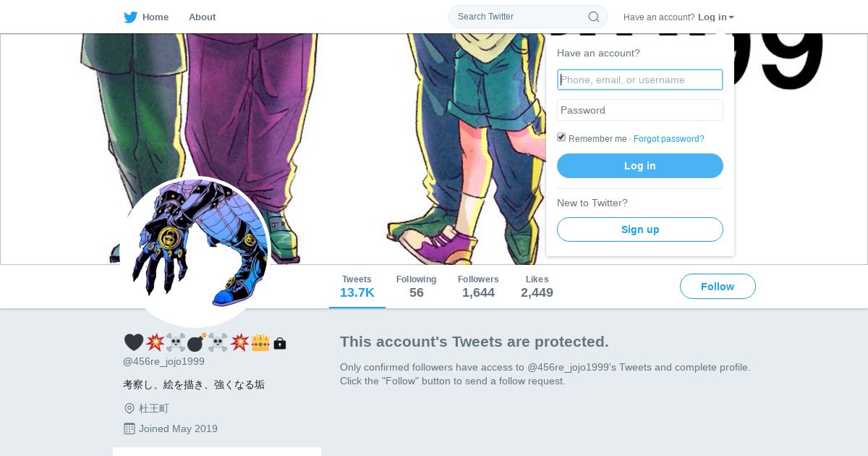Screen dimensions: 868x456
Task: Open the Likes tab
Action: pos(537,287)
